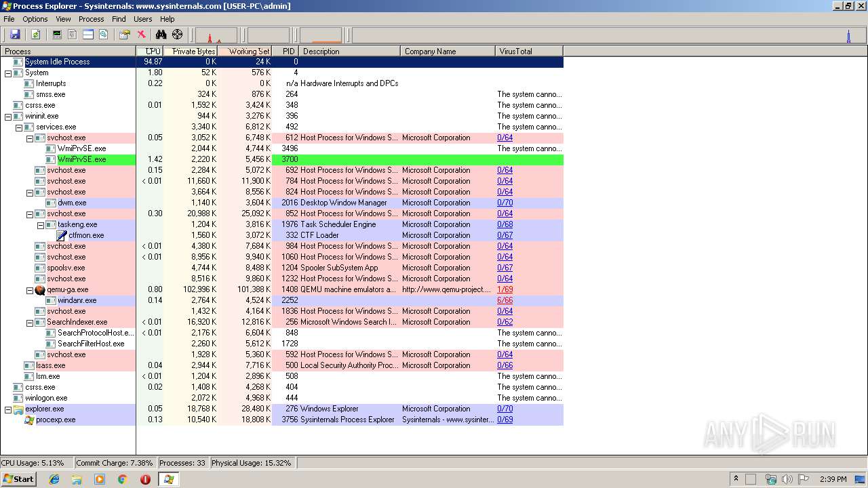Select the green WmiPrvSE.exe PID 3700 row

click(x=281, y=159)
